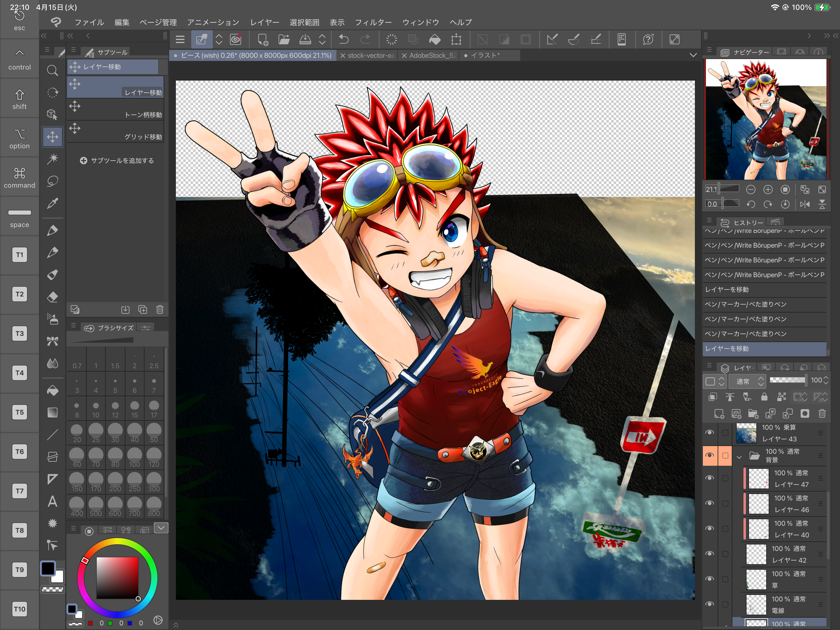Viewport: 840px width, 630px height.
Task: Click the Redo arrow in command bar
Action: click(x=365, y=39)
